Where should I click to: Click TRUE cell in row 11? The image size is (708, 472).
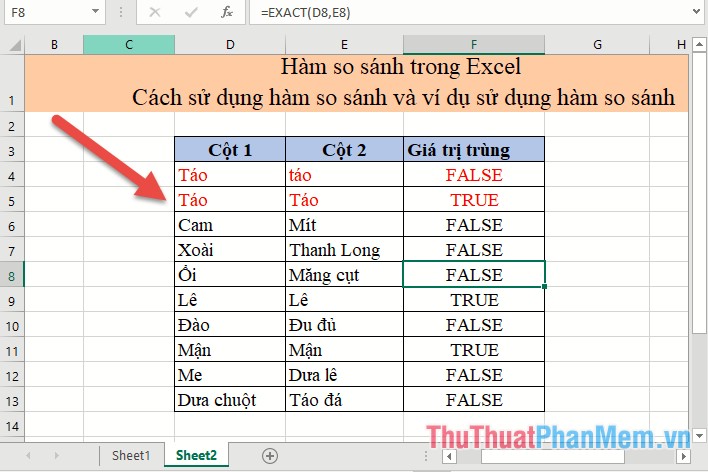click(x=474, y=350)
